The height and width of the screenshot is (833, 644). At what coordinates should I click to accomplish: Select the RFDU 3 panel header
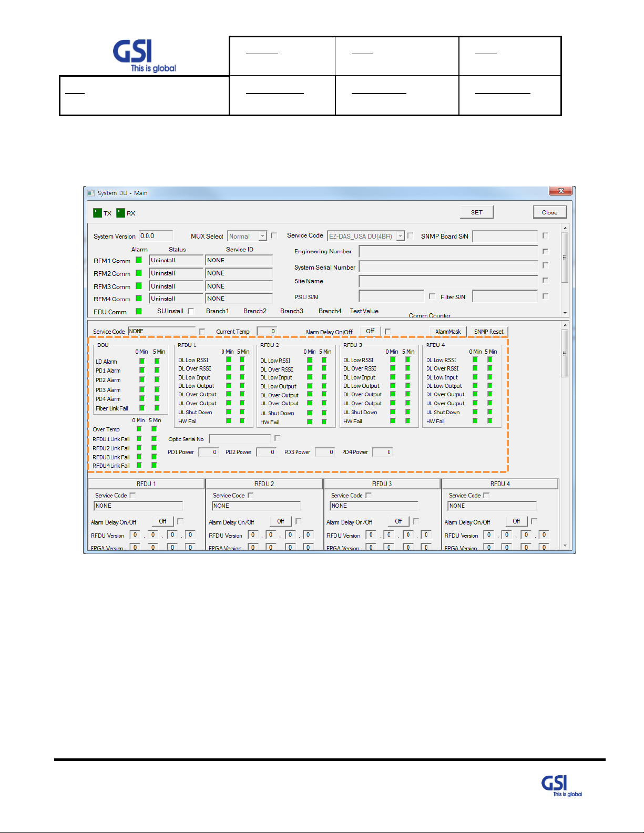point(382,484)
